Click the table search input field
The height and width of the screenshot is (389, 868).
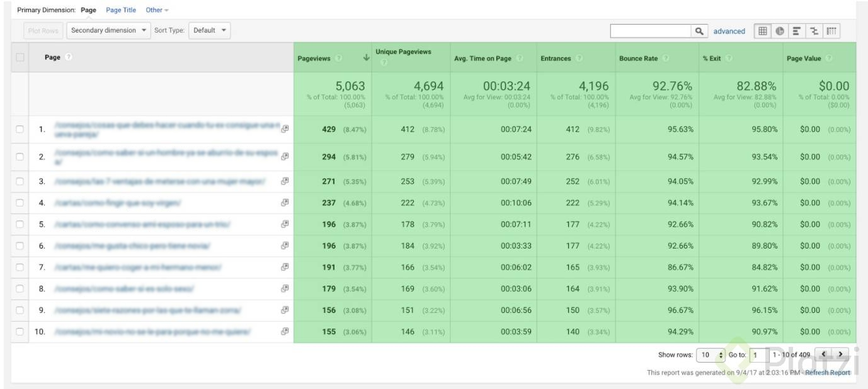[x=651, y=31]
